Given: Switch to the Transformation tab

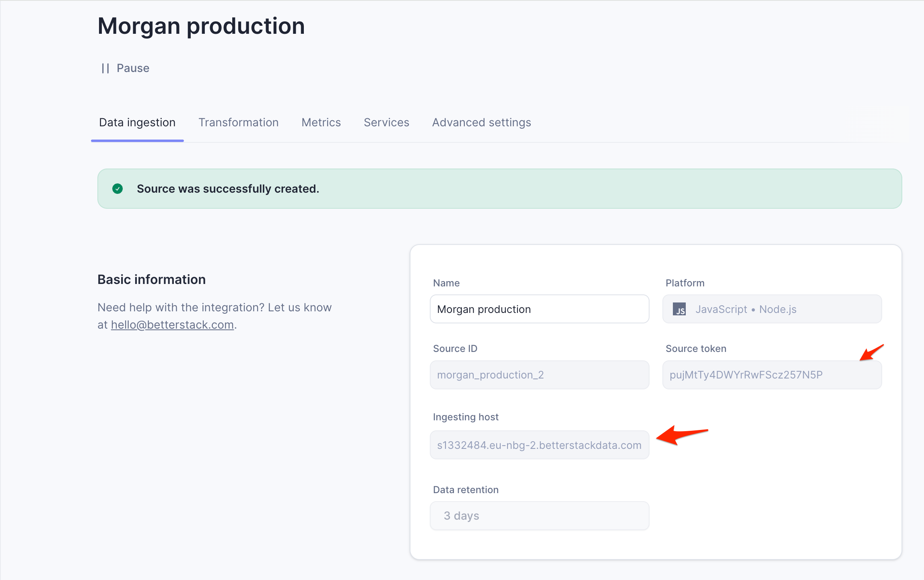Looking at the screenshot, I should (238, 123).
